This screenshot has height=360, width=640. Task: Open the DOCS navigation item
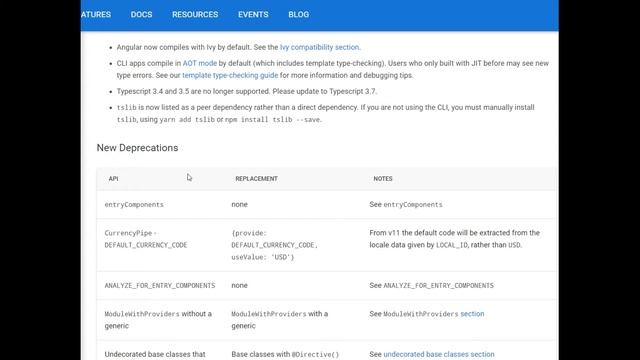[x=141, y=14]
